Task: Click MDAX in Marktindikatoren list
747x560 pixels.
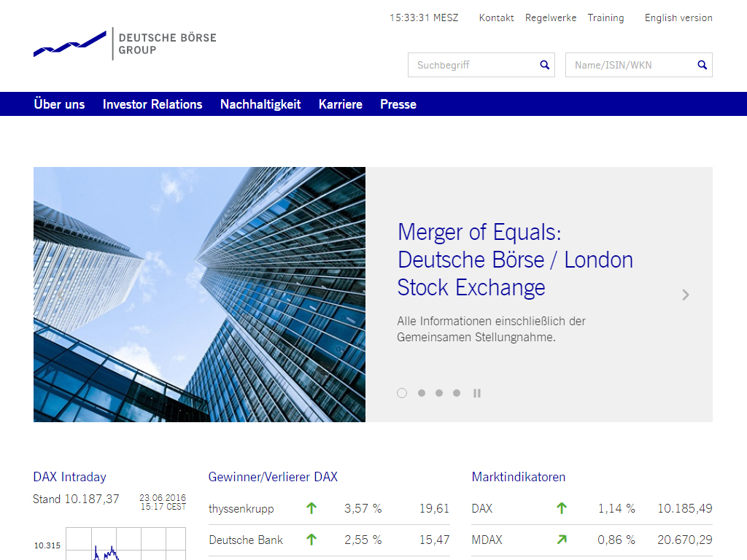Action: (x=487, y=540)
